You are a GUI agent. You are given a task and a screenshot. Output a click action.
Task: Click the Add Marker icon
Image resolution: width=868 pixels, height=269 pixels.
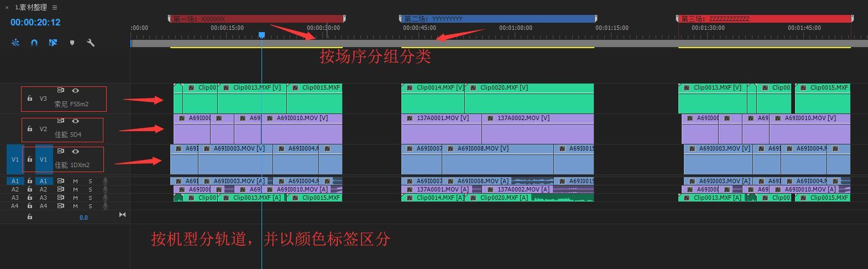click(x=72, y=43)
